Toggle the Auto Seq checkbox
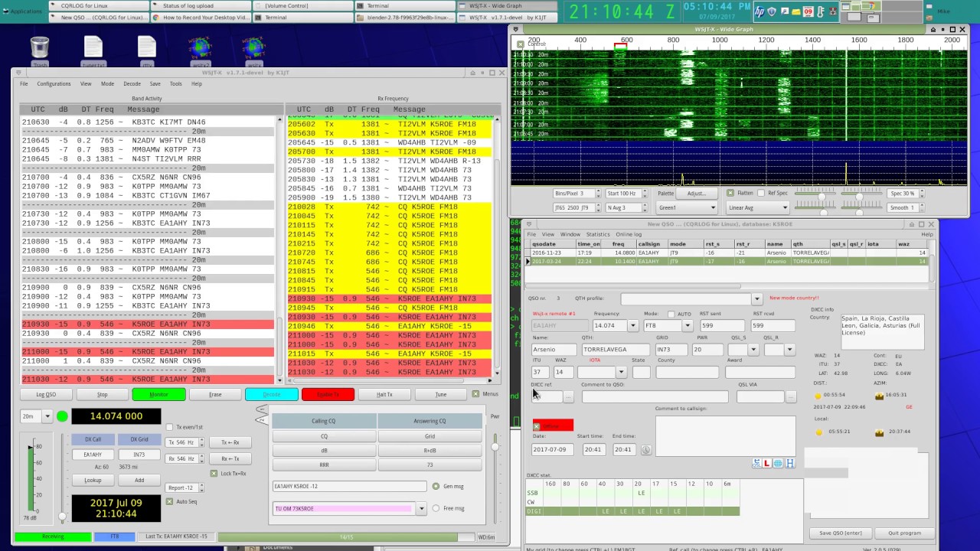Screen dimensions: 980x551 click(170, 502)
